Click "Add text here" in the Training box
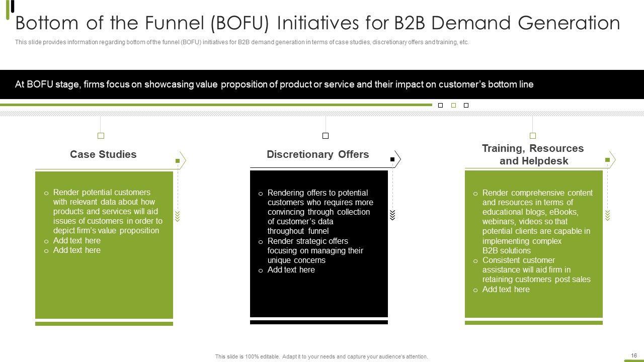Viewport: 644px width, 362px height. click(506, 290)
